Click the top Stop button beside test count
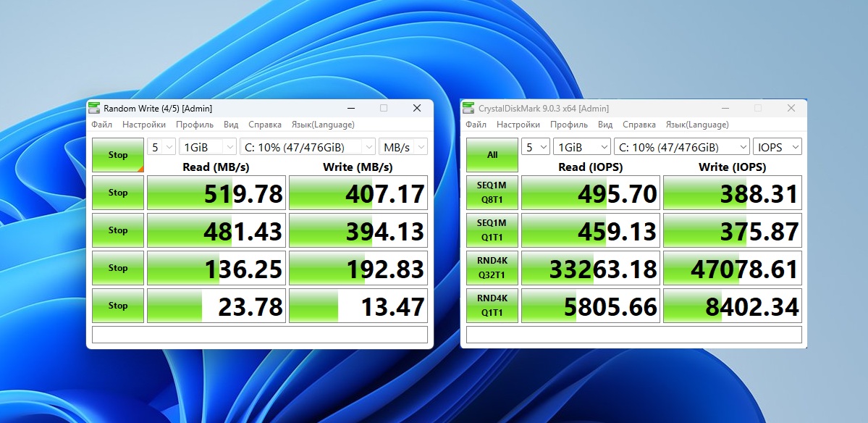 tap(118, 155)
